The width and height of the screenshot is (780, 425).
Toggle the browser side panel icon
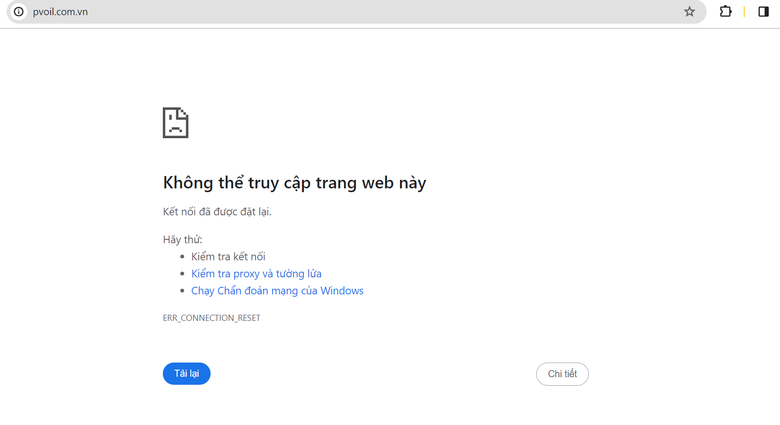pyautogui.click(x=763, y=12)
